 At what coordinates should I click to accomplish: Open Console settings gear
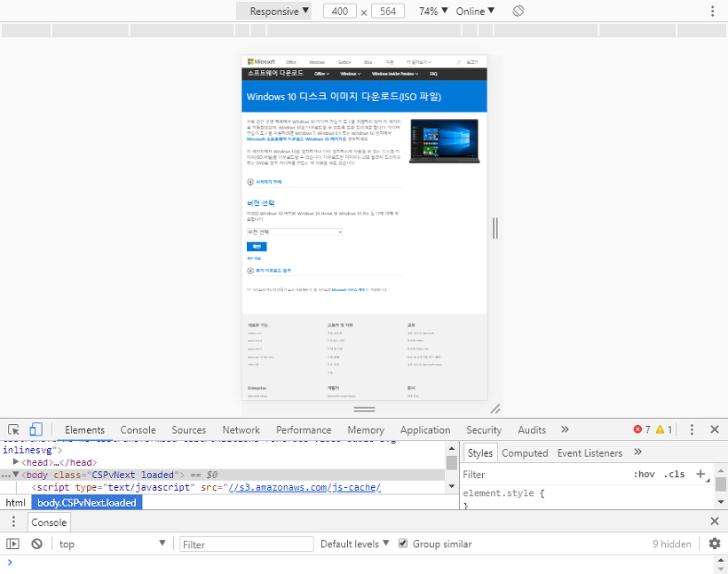coord(715,543)
